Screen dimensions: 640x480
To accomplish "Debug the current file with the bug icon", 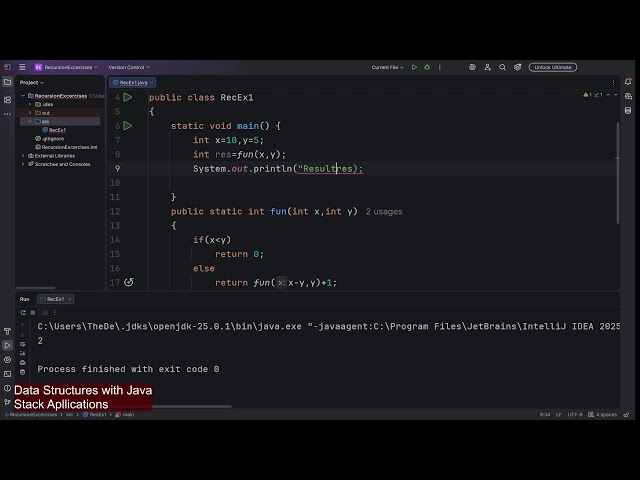I will click(x=427, y=67).
